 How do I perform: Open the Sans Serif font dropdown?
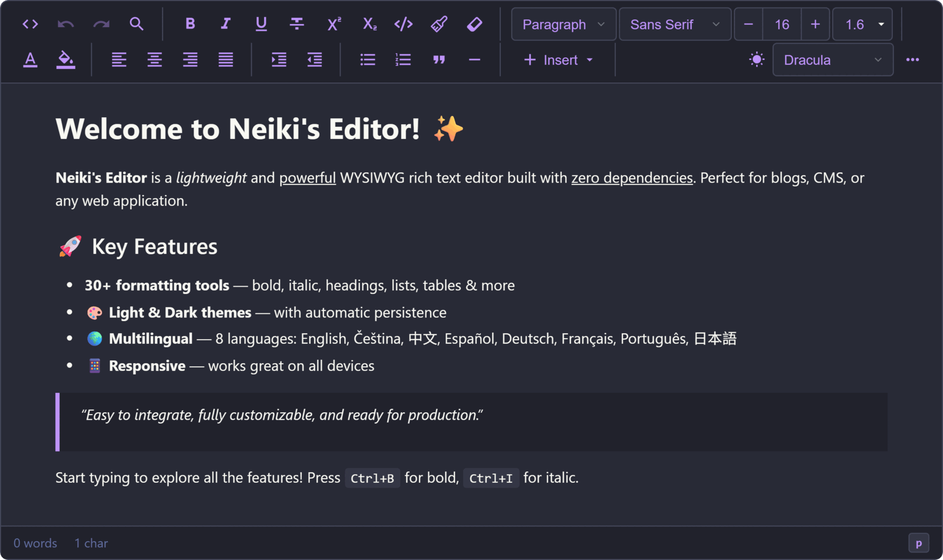click(675, 24)
